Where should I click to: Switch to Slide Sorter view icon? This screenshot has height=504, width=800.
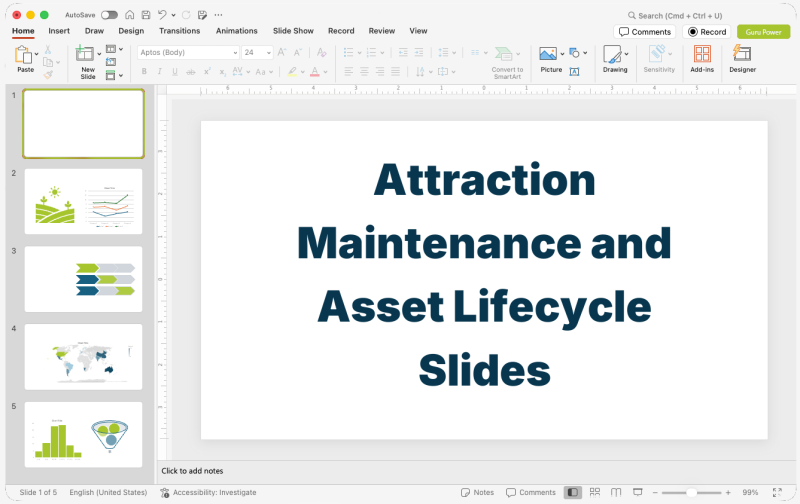(x=595, y=492)
